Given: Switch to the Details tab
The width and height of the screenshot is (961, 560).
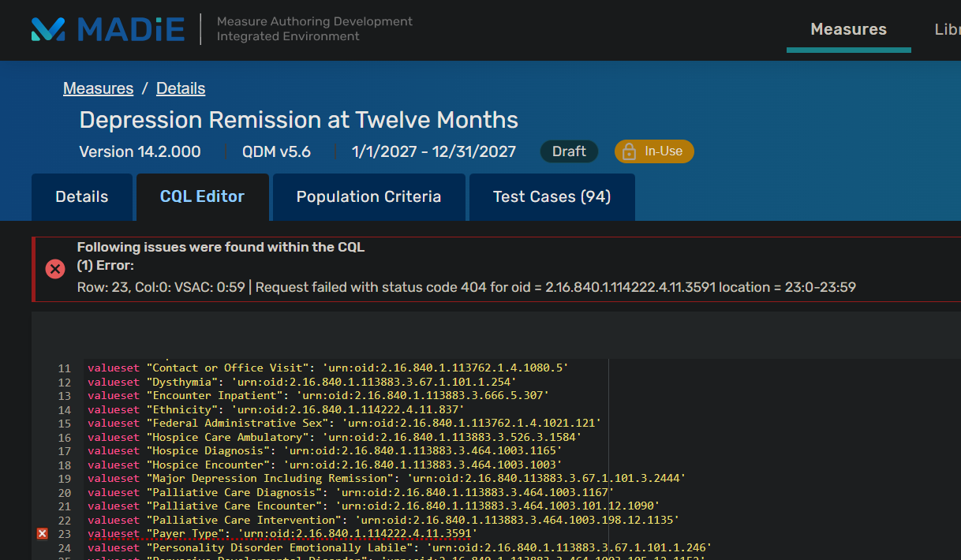Looking at the screenshot, I should pyautogui.click(x=82, y=197).
